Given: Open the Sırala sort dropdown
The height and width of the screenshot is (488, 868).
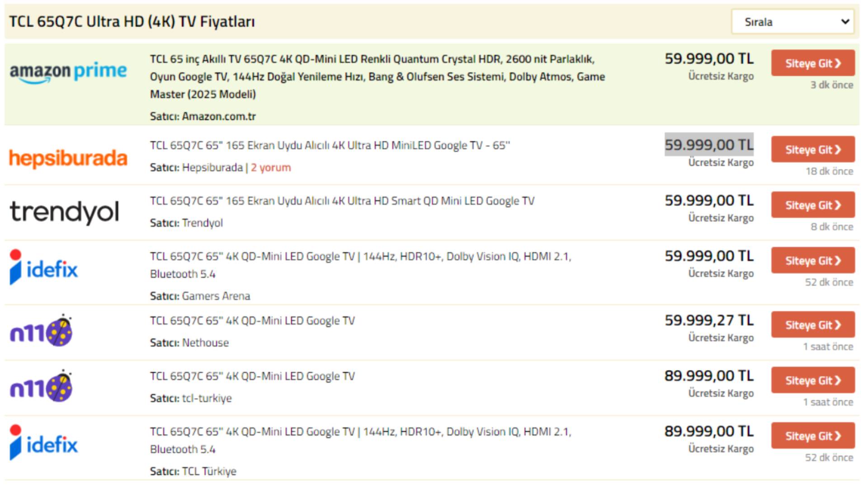Looking at the screenshot, I should point(793,22).
